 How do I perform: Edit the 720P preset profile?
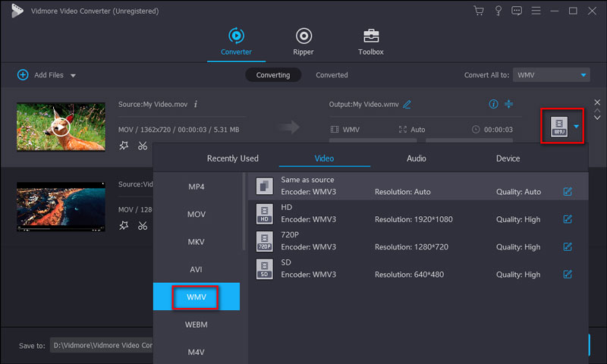[568, 246]
